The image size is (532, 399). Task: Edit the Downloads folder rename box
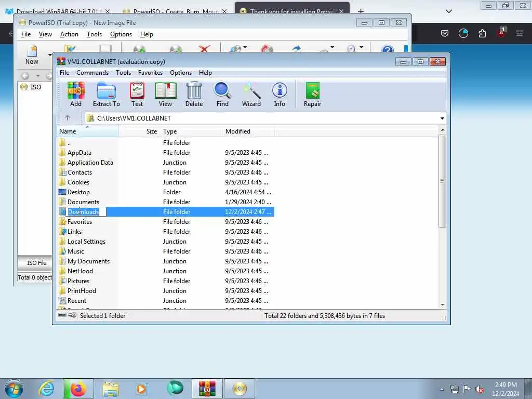[86, 212]
